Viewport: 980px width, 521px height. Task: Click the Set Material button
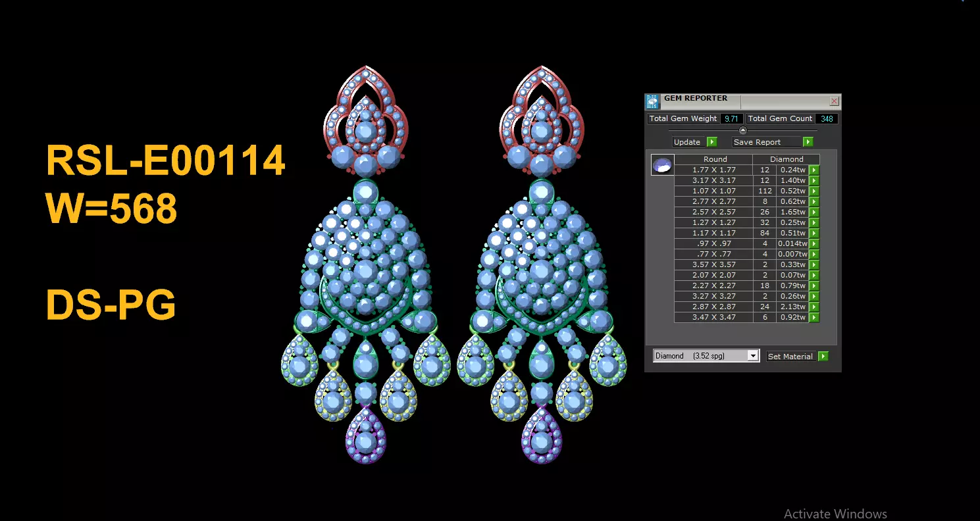(791, 356)
